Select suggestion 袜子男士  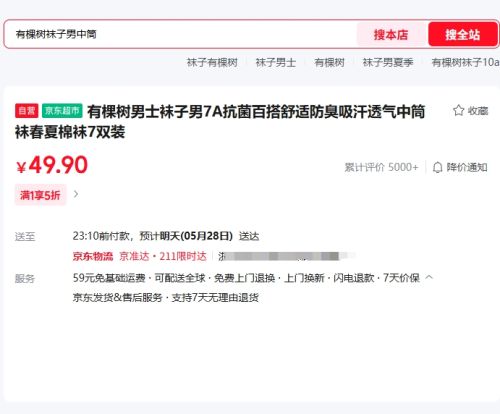coord(276,62)
